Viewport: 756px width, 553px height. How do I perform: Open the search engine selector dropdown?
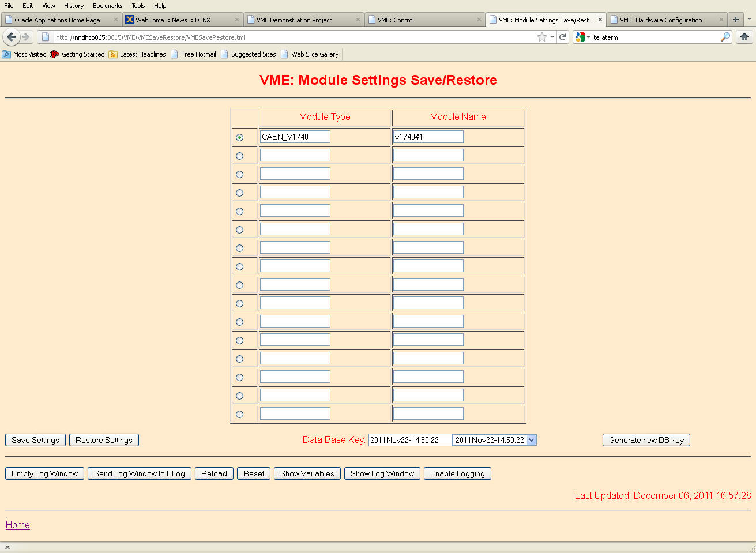point(582,37)
